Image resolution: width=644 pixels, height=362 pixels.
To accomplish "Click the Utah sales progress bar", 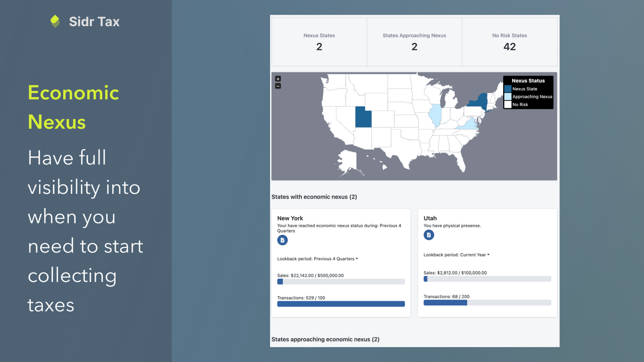I will click(x=487, y=279).
